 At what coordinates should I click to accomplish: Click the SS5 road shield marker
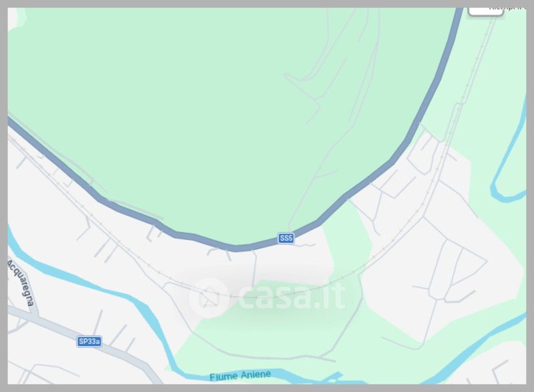tap(286, 238)
